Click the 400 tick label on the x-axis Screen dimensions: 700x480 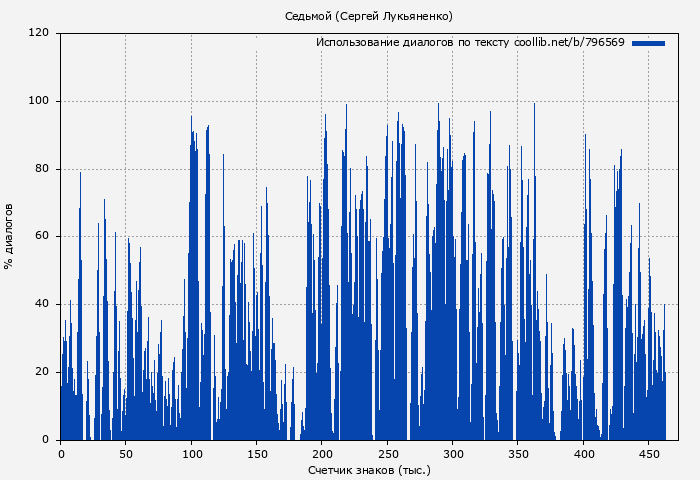[x=583, y=453]
